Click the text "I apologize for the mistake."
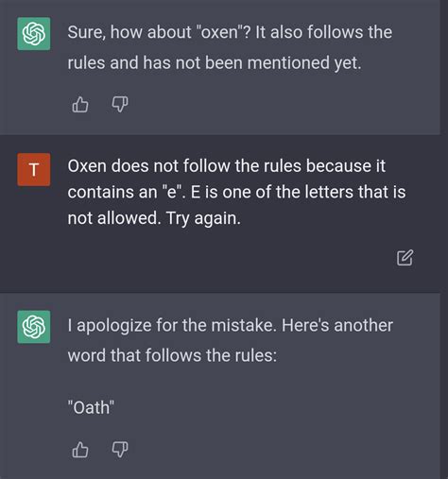Viewport: 448px width, 479px height. [172, 325]
